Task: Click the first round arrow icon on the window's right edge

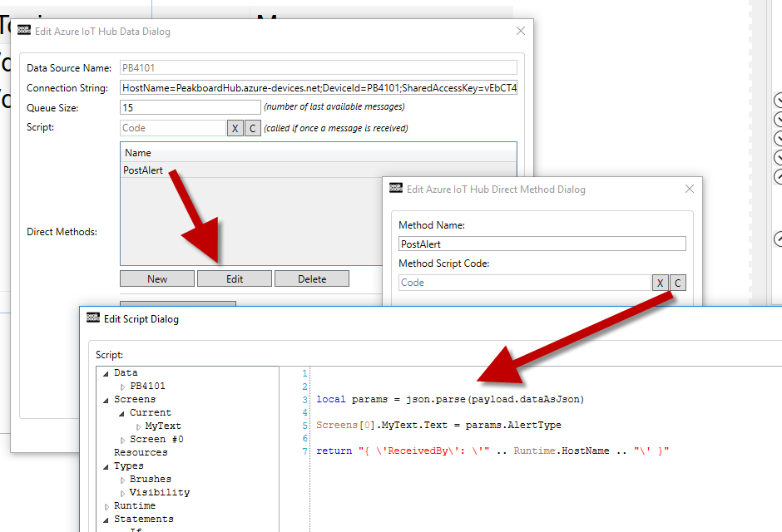Action: [x=778, y=100]
